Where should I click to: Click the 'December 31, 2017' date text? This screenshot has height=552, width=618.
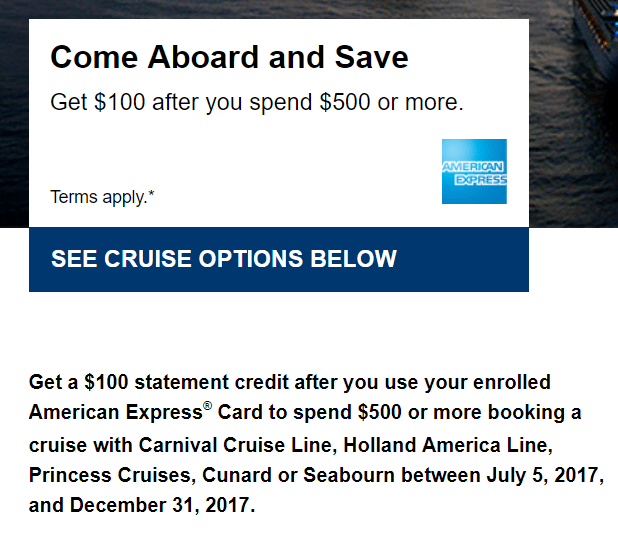pyautogui.click(x=162, y=505)
